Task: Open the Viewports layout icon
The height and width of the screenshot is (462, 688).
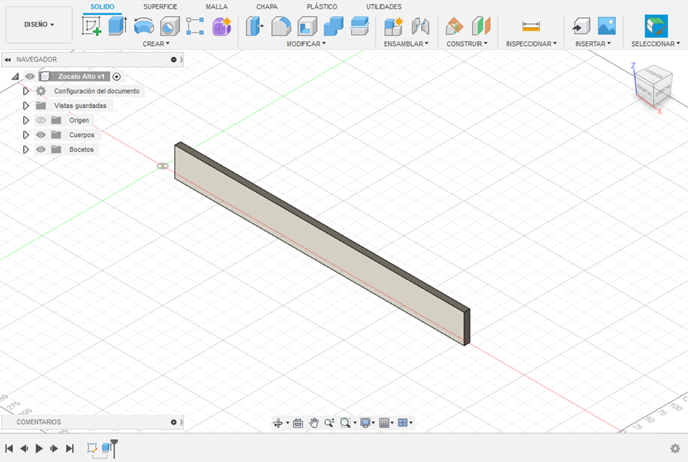Action: pyautogui.click(x=403, y=423)
